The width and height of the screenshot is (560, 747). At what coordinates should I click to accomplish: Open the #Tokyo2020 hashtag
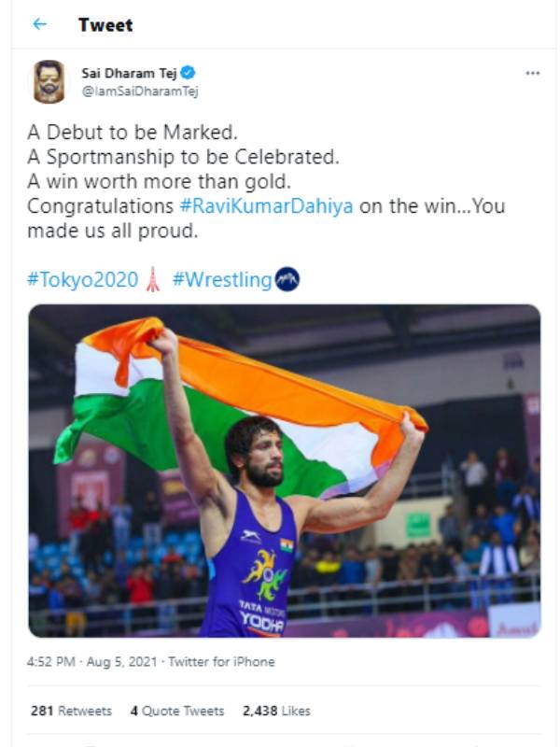click(x=83, y=279)
